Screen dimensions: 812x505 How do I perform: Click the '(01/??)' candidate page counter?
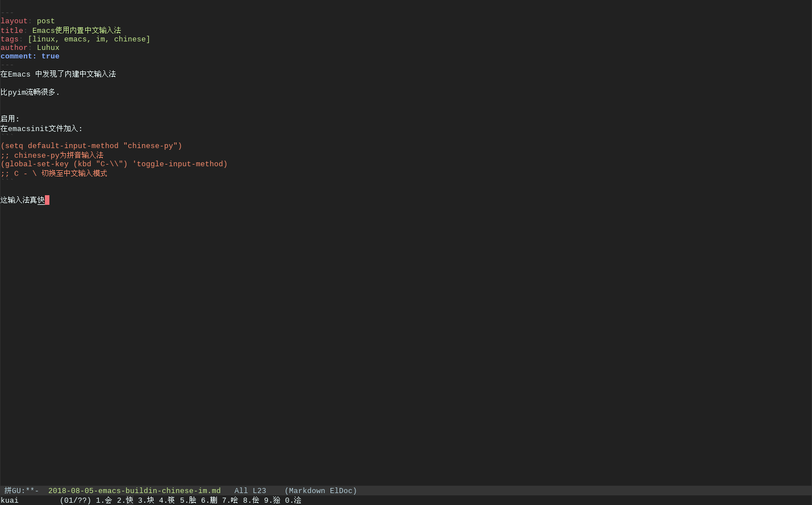pos(76,500)
